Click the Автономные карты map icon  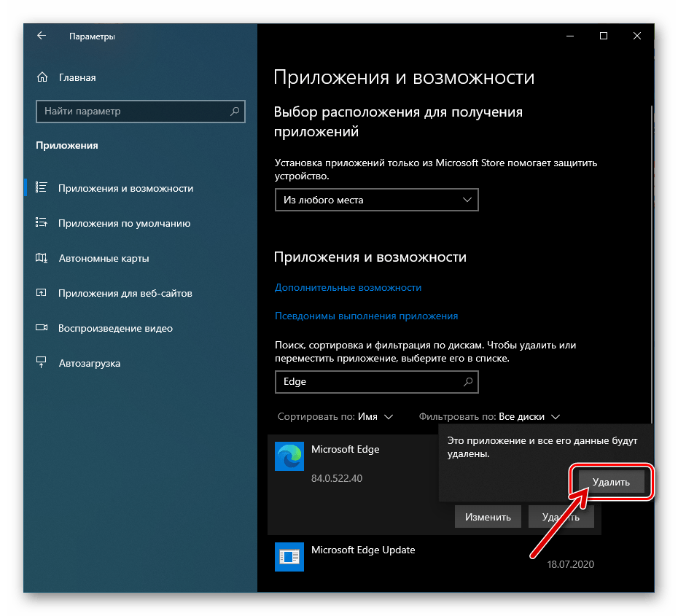pyautogui.click(x=41, y=258)
